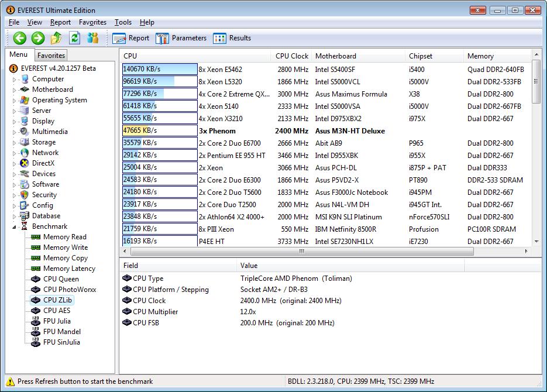Select the Storage drive icon
Screen dimensions: 547x392
[25, 142]
